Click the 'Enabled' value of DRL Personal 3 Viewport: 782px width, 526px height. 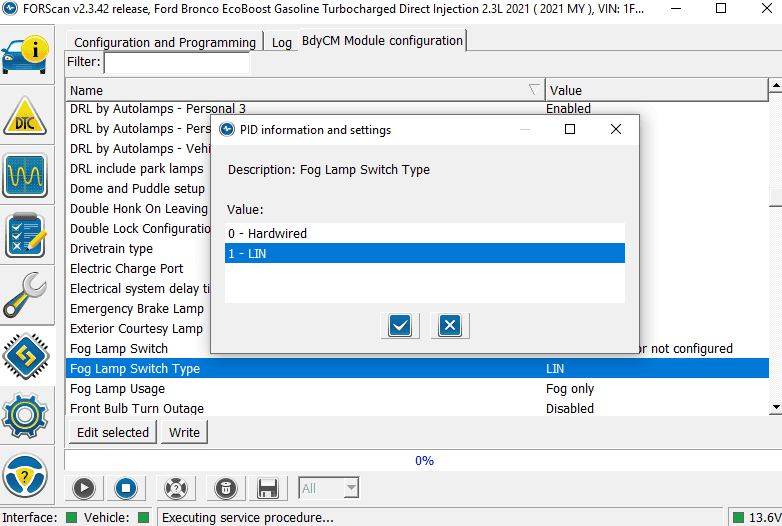click(568, 109)
